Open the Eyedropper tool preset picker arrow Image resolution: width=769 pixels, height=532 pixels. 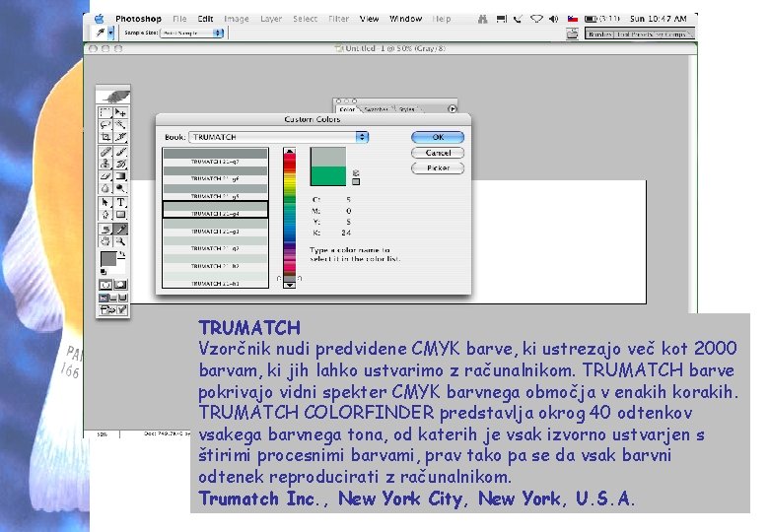pyautogui.click(x=111, y=33)
